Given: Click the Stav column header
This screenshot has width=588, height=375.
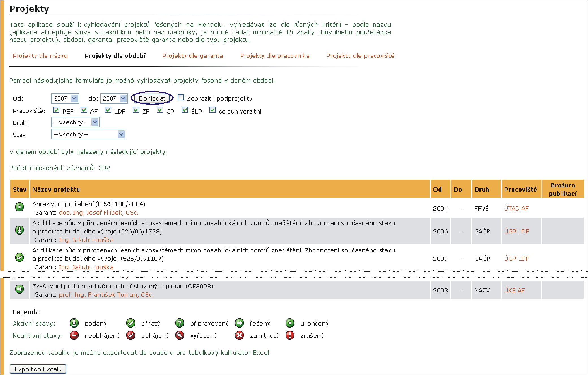Looking at the screenshot, I should pyautogui.click(x=20, y=189).
